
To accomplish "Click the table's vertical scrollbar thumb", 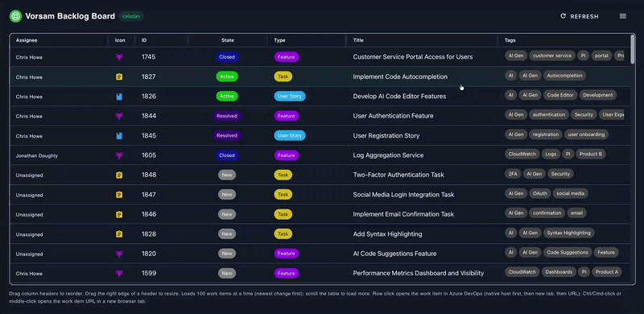I will pos(633,49).
